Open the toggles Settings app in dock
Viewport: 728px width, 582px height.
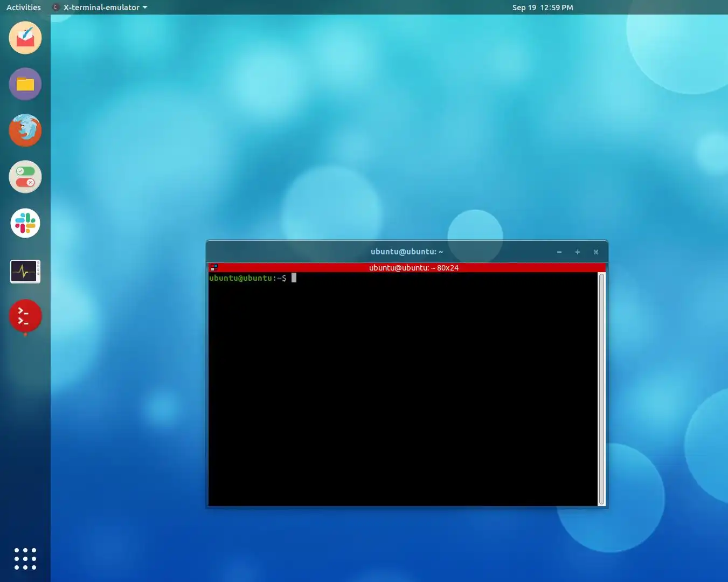25,177
